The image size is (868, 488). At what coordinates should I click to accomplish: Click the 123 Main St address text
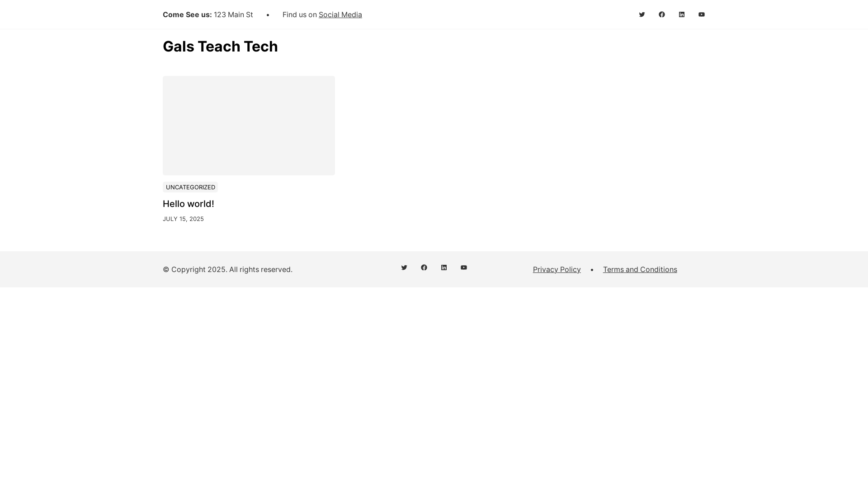[233, 14]
